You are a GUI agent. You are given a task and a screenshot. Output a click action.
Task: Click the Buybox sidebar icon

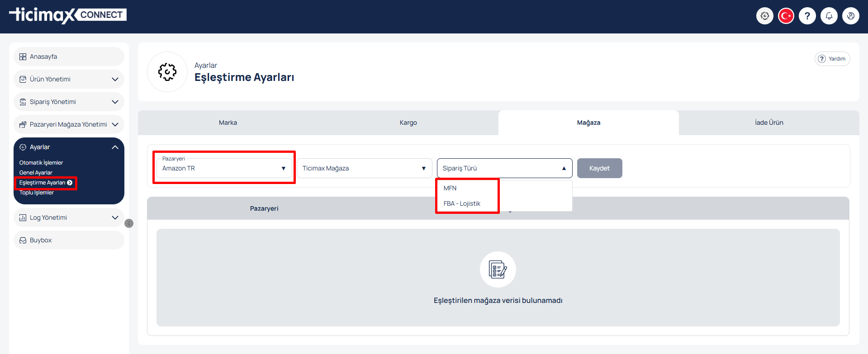coord(23,241)
